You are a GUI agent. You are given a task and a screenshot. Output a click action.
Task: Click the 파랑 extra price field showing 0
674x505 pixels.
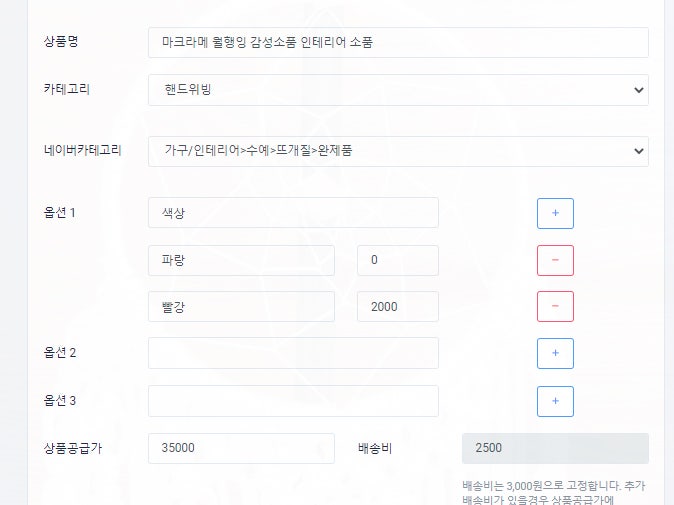click(x=398, y=260)
